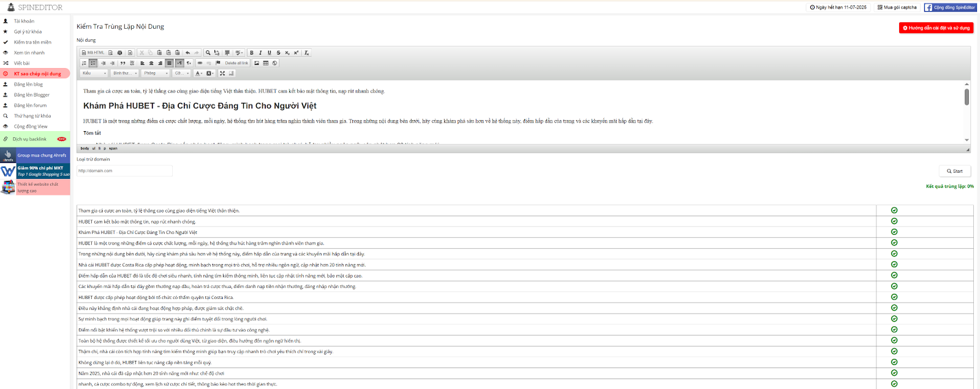The width and height of the screenshot is (980, 389).
Task: Open Gợi ý từ khóa menu item
Action: [x=28, y=31]
